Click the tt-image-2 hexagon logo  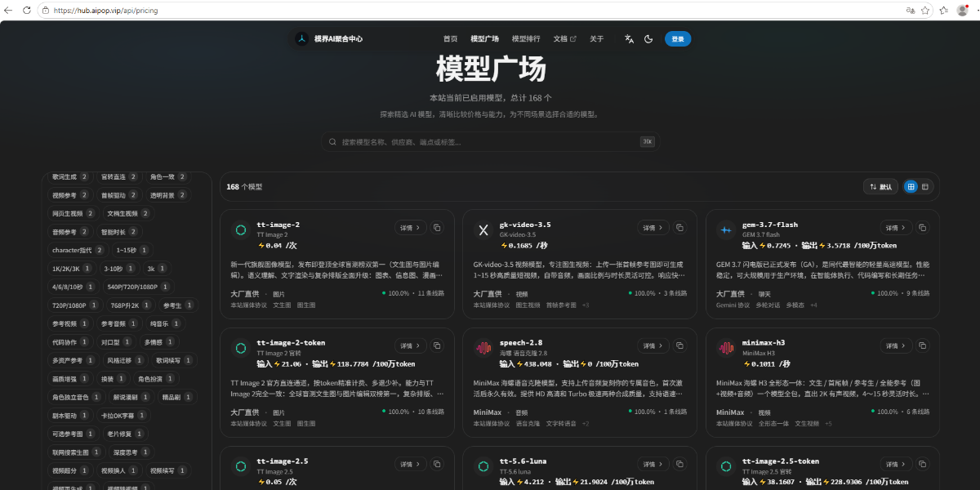click(x=241, y=230)
